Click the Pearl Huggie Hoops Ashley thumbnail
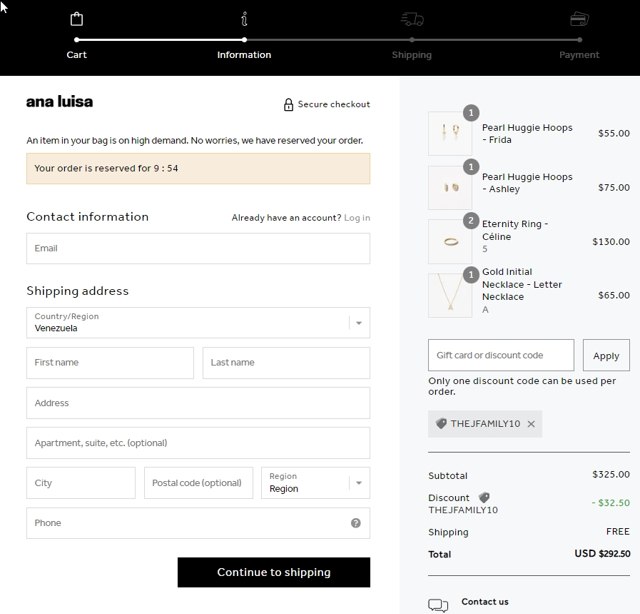 point(450,187)
